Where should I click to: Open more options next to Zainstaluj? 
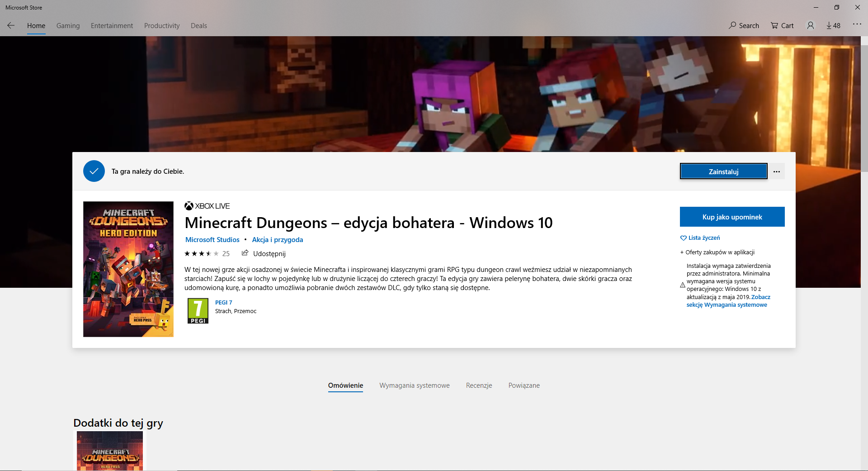coord(777,171)
